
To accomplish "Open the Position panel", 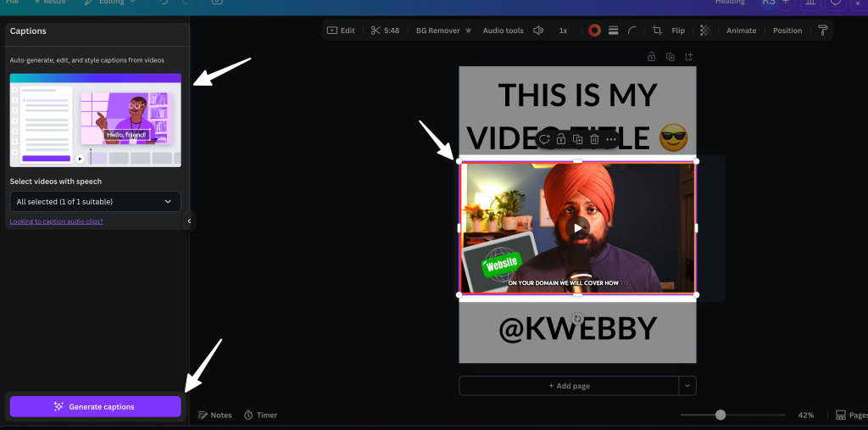I will pos(787,31).
